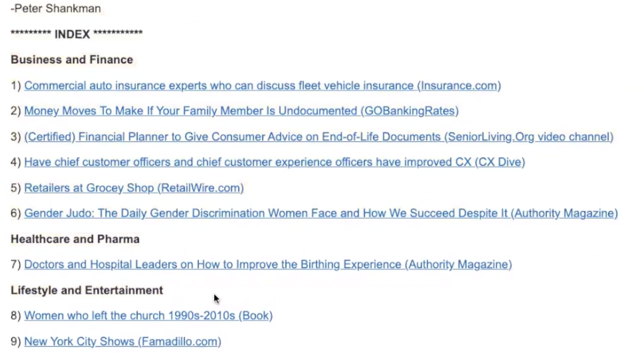The width and height of the screenshot is (644, 353).
Task: Click the list number 5) marker
Action: (x=16, y=188)
